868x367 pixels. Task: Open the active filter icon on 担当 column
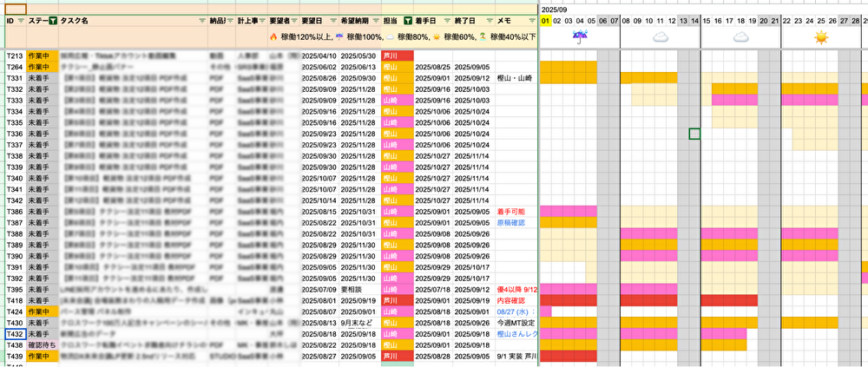click(407, 21)
